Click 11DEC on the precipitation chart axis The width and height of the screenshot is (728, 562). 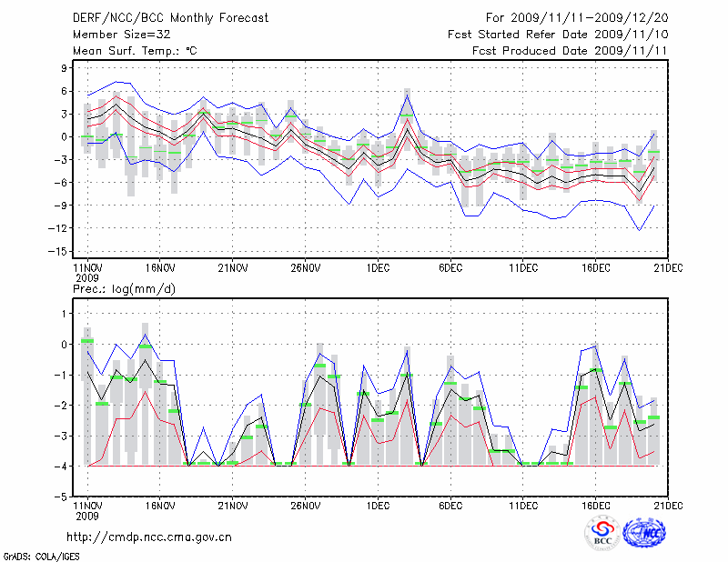click(x=522, y=506)
